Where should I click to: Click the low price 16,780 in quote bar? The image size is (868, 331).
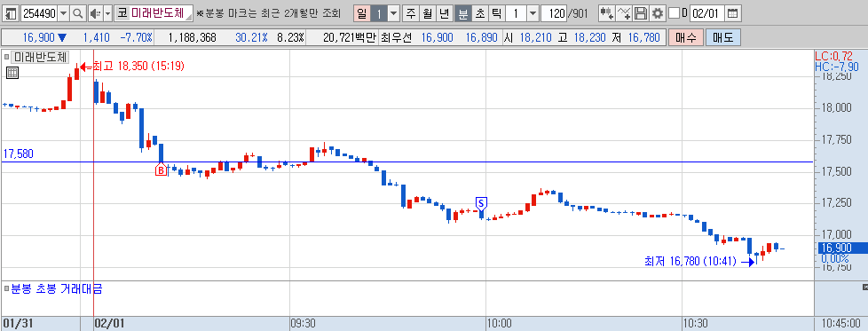(643, 37)
